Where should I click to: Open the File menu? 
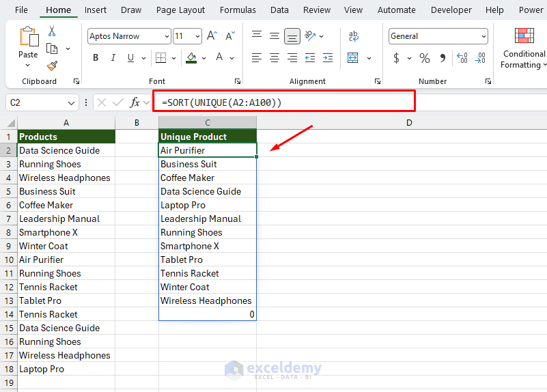click(x=21, y=10)
